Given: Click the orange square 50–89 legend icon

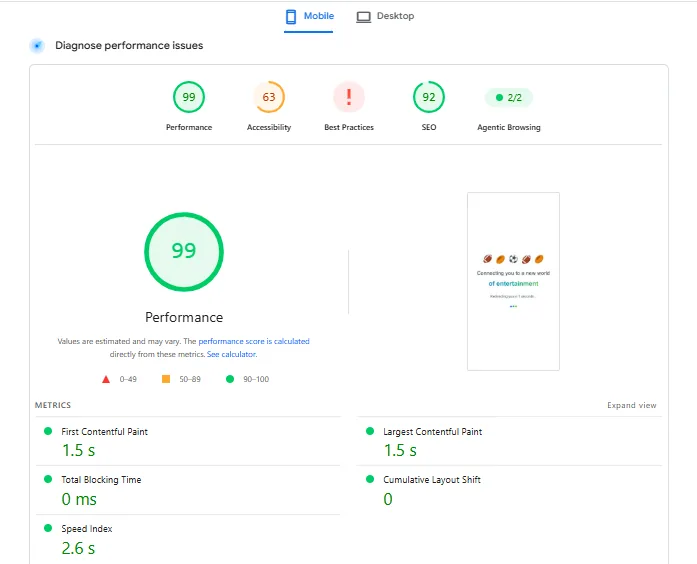Looking at the screenshot, I should [166, 379].
